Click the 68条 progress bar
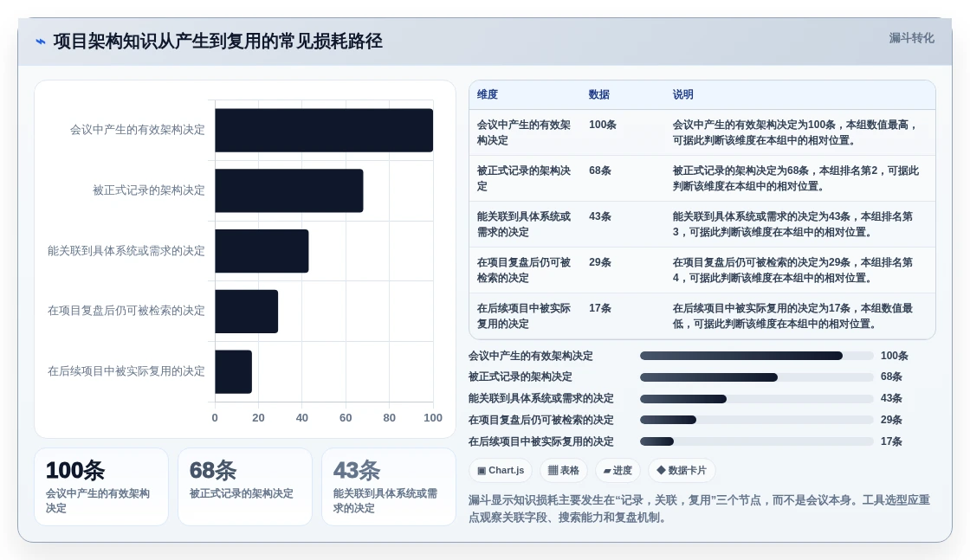 click(x=757, y=377)
